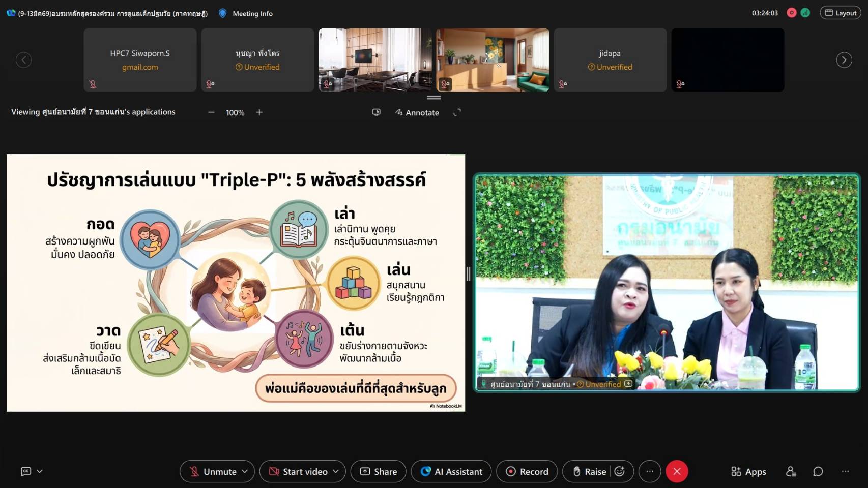
Task: Show next participants with right arrow
Action: tap(844, 60)
